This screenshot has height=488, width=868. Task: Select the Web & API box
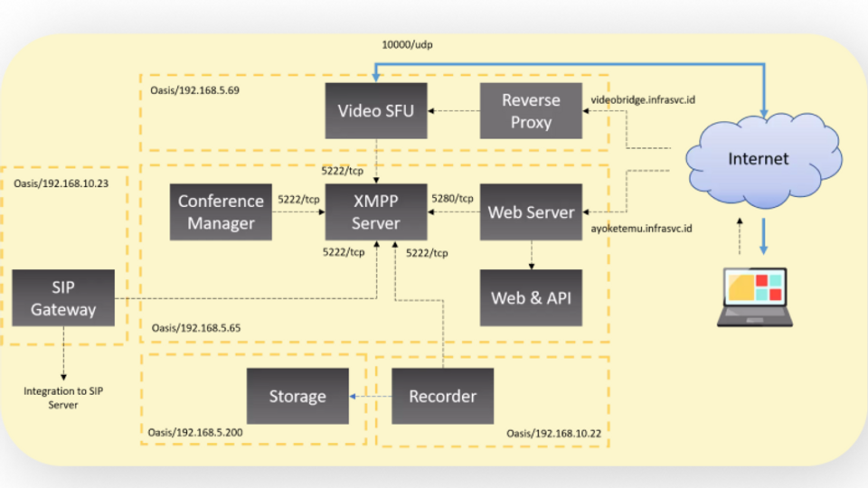(531, 297)
